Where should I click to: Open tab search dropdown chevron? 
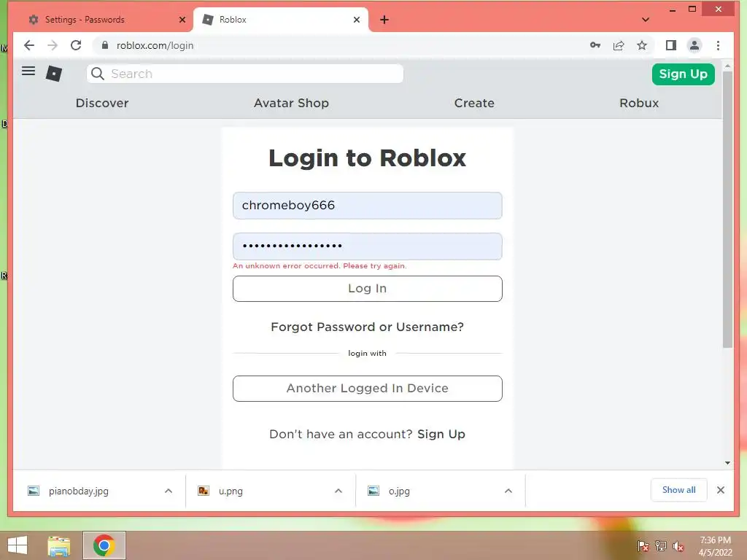(645, 20)
